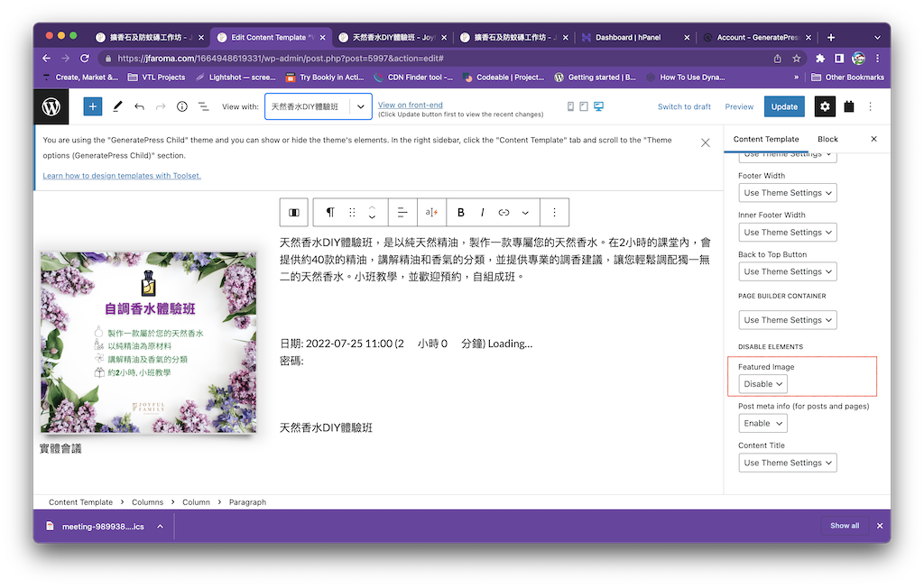
Task: Open the Footer Width dropdown
Action: (787, 193)
